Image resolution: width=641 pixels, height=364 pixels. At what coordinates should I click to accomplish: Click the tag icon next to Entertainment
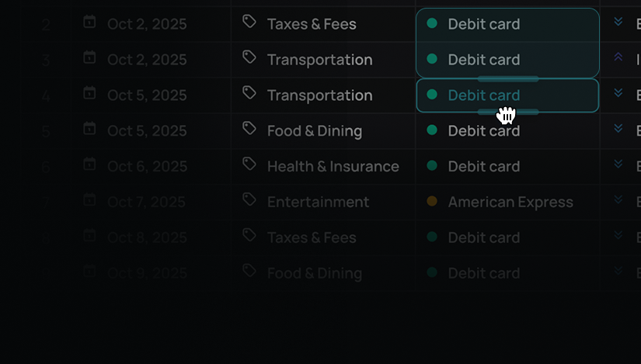click(249, 199)
